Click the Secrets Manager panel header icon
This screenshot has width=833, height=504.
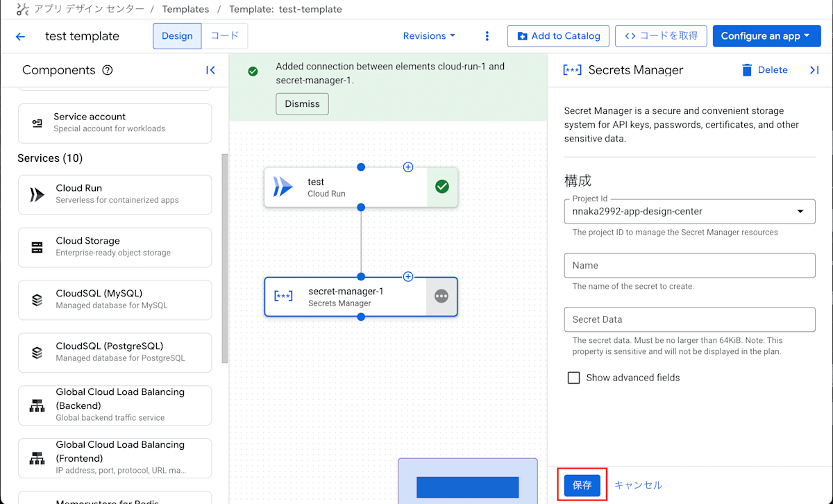(x=573, y=70)
